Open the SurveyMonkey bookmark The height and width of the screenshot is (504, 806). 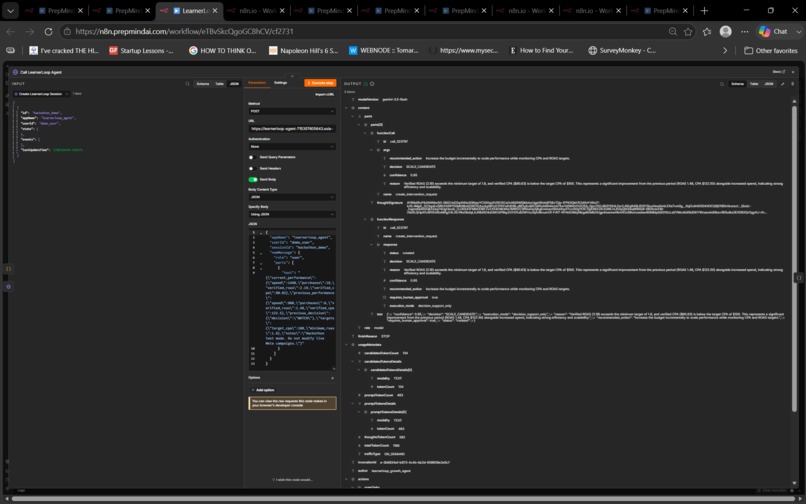(622, 50)
